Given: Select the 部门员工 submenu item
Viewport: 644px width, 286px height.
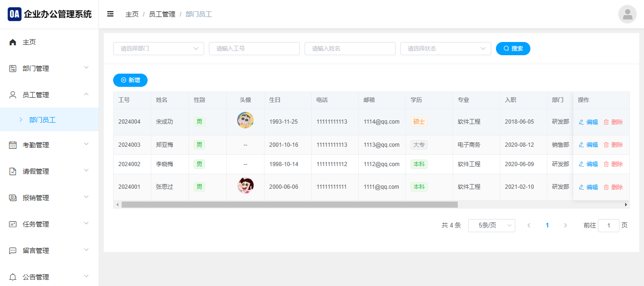Looking at the screenshot, I should tap(42, 120).
